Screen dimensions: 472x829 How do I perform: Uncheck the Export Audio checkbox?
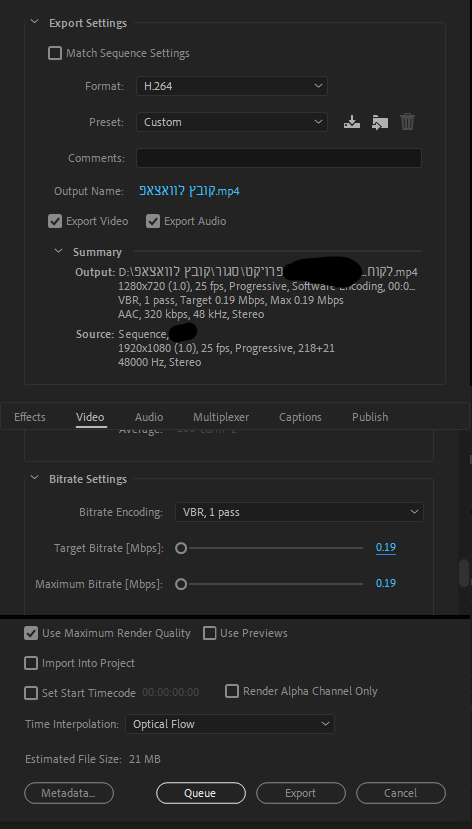coord(153,221)
